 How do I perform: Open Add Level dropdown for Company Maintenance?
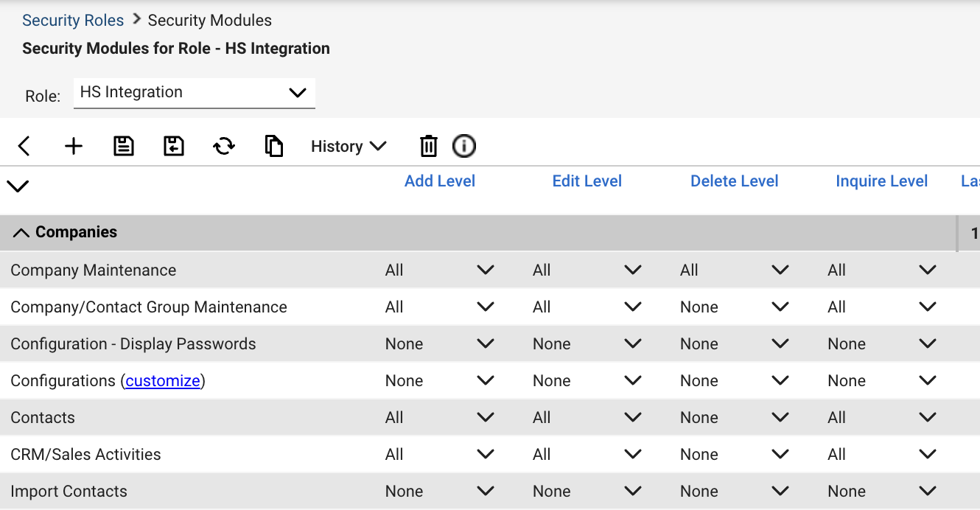pyautogui.click(x=440, y=270)
